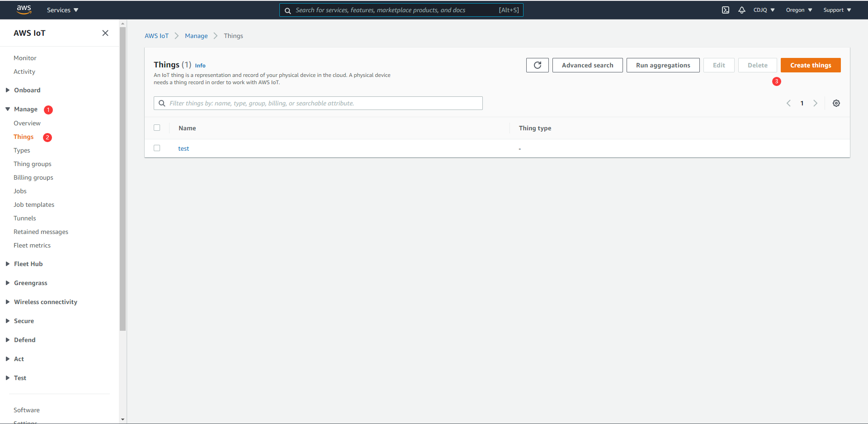Tick the select-all things checkbox
The width and height of the screenshot is (868, 424).
coord(157,128)
